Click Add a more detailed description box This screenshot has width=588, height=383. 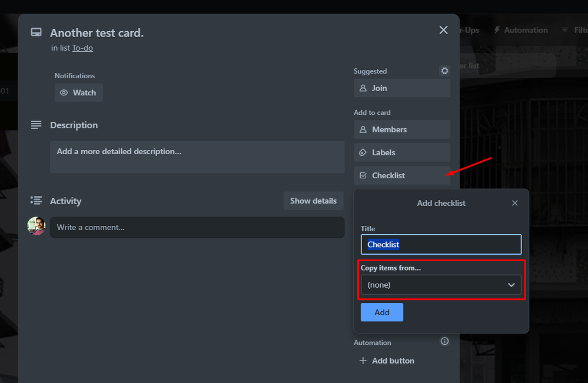[x=197, y=157]
